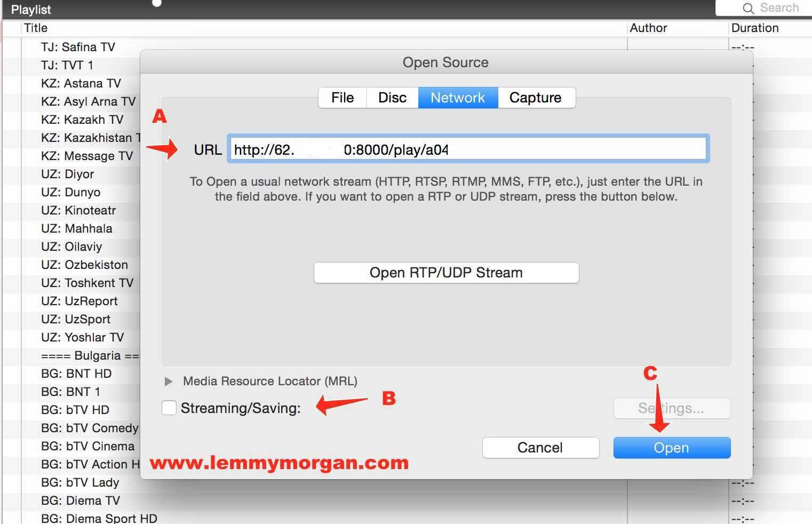Sort playlist by Author column header
The width and height of the screenshot is (812, 524).
click(x=649, y=28)
